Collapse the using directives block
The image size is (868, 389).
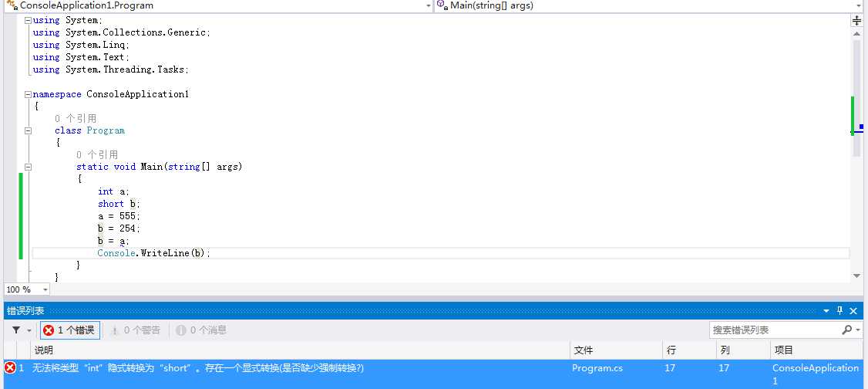pyautogui.click(x=28, y=21)
